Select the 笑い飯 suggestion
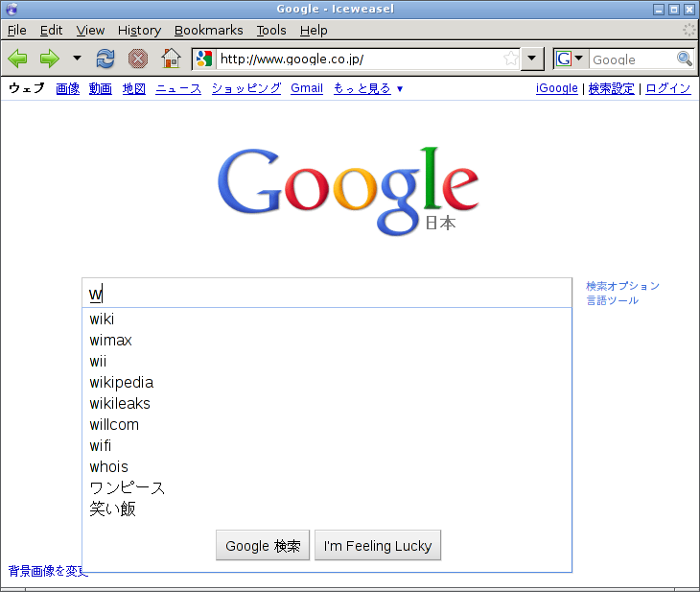This screenshot has height=592, width=700. [327, 509]
